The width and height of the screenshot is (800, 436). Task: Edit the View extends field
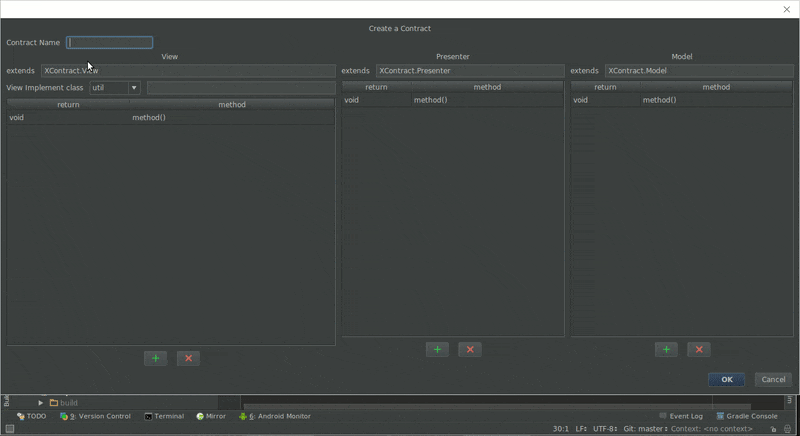188,70
